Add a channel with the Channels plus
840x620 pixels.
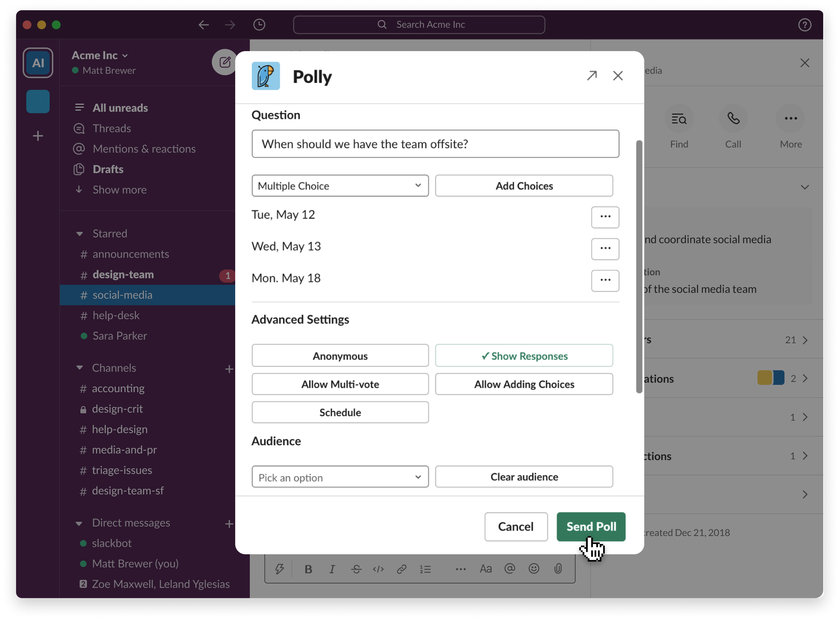coord(229,369)
